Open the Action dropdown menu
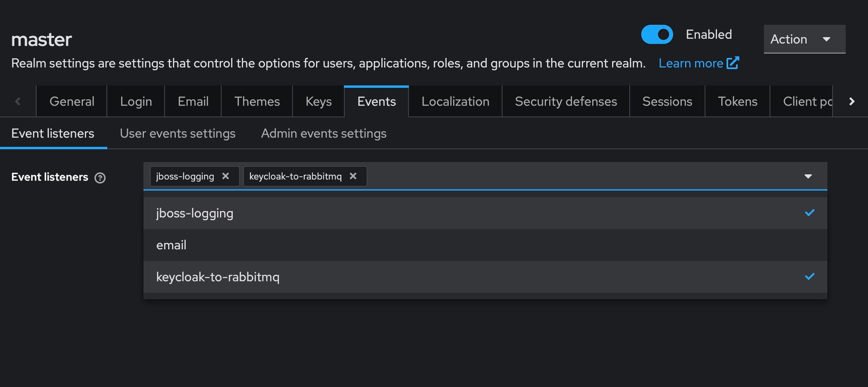 (x=804, y=39)
